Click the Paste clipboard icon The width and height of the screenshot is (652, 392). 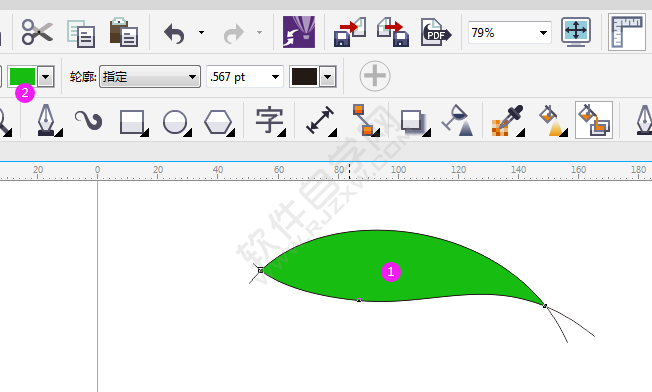tap(123, 32)
